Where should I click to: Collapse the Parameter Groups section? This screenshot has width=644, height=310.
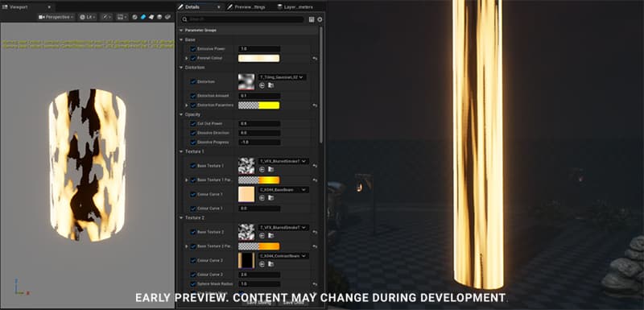pyautogui.click(x=181, y=31)
